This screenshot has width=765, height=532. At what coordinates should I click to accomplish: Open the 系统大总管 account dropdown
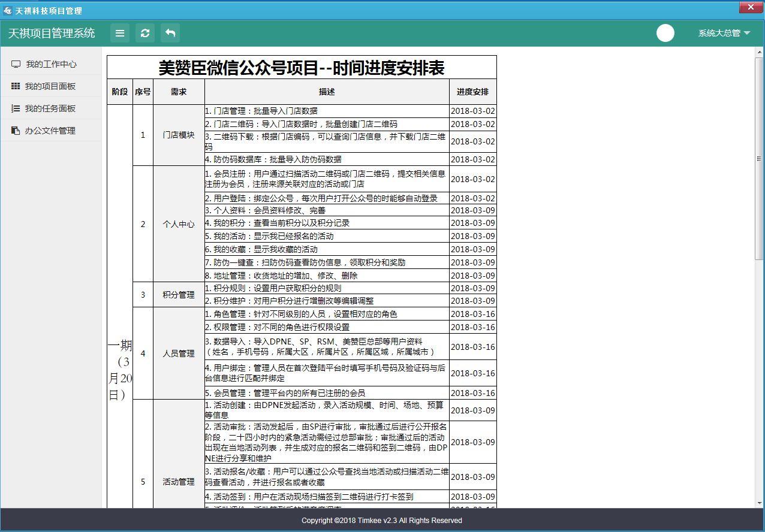pyautogui.click(x=721, y=34)
